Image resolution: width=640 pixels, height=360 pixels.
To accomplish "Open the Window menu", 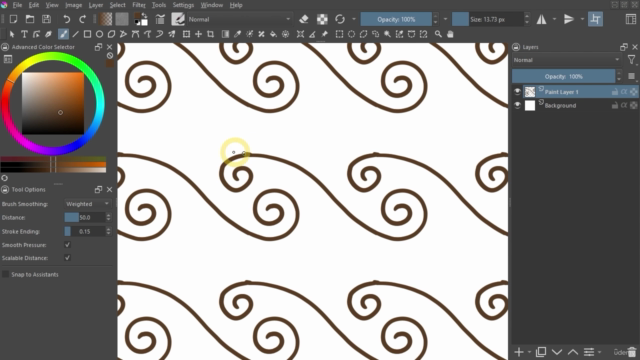I will click(211, 5).
